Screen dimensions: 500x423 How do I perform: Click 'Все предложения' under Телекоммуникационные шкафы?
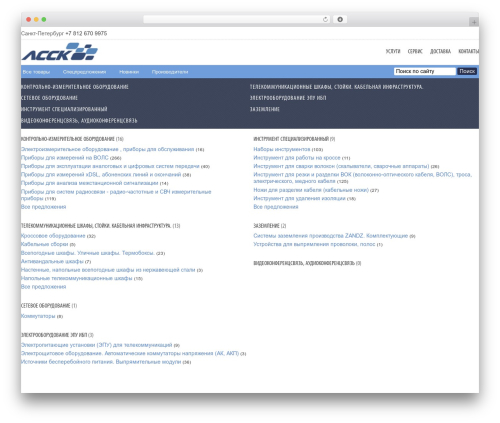(43, 287)
